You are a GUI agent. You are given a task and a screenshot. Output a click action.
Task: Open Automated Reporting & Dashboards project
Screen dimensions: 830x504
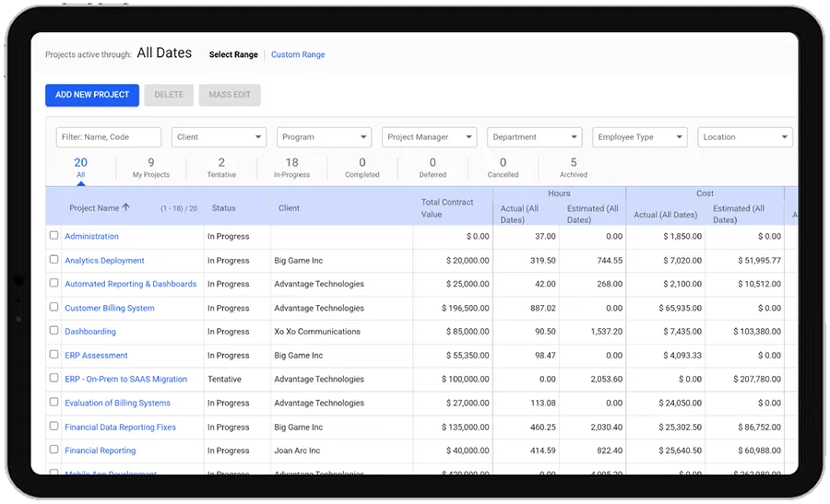[130, 284]
